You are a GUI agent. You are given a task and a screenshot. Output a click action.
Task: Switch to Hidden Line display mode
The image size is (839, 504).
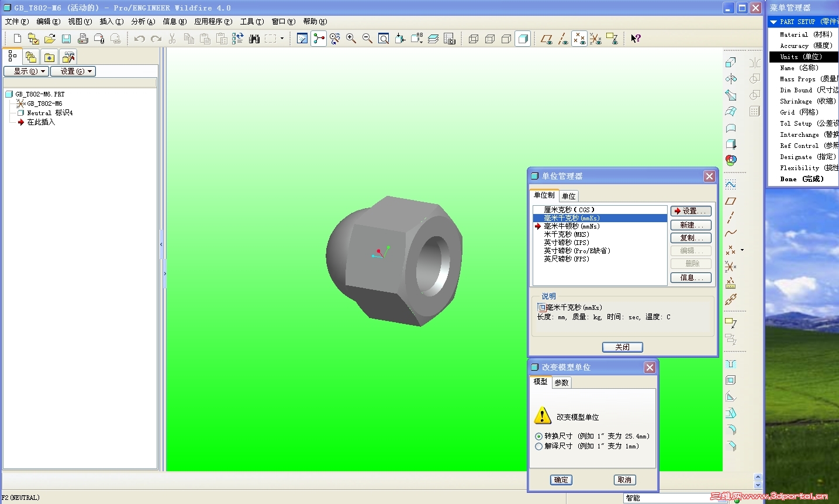491,39
